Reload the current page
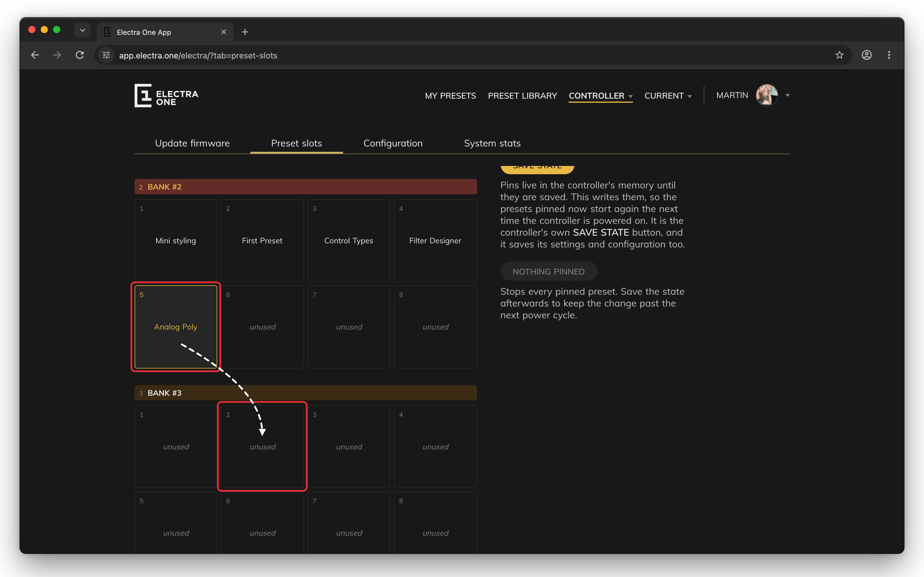The width and height of the screenshot is (924, 577). coord(80,55)
